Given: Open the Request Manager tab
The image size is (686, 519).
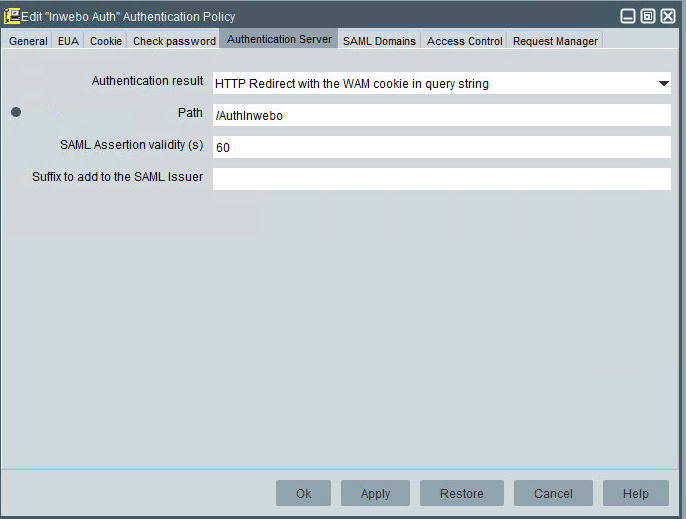Looking at the screenshot, I should tap(555, 41).
